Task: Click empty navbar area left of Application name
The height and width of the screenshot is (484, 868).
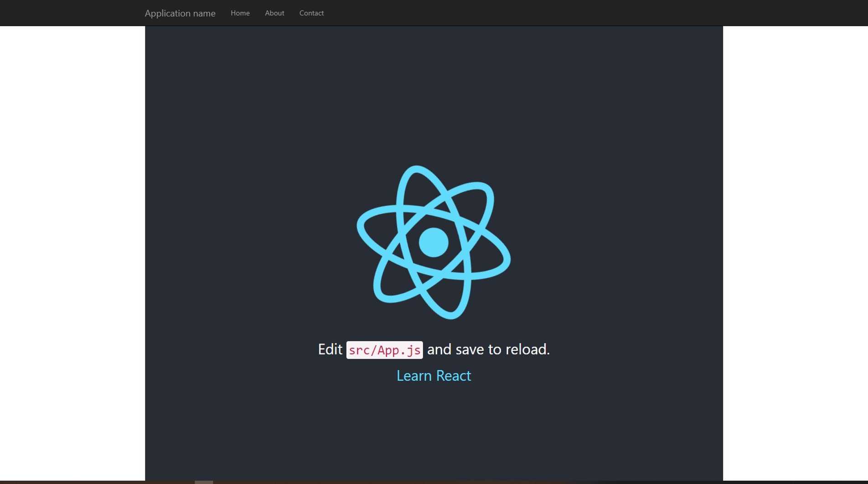Action: click(68, 13)
